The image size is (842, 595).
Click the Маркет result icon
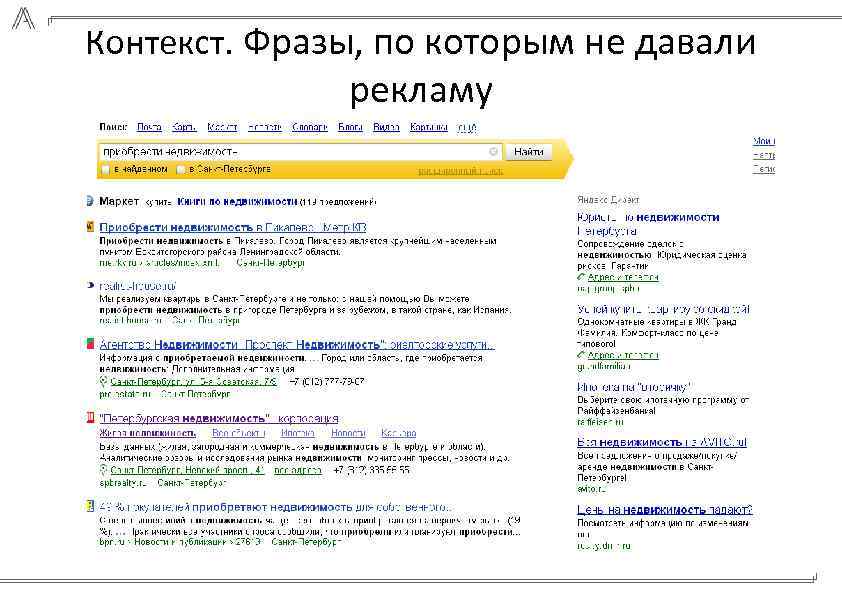click(90, 201)
